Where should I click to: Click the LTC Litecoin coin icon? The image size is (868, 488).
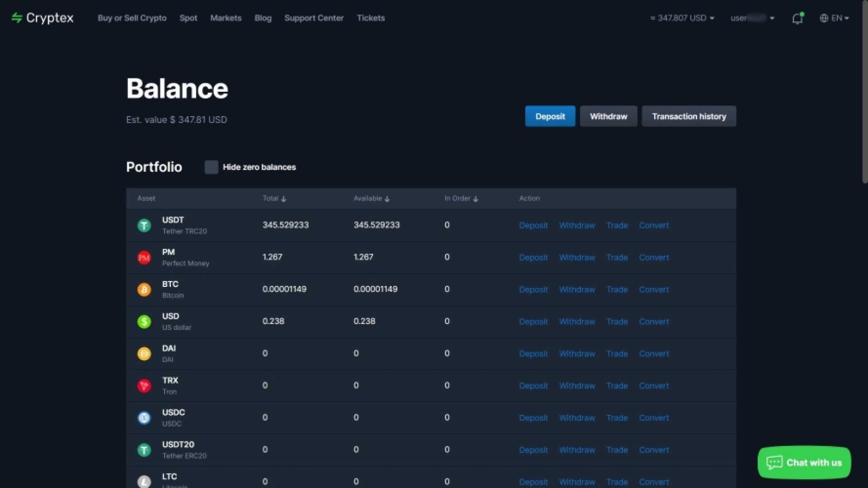tap(144, 481)
